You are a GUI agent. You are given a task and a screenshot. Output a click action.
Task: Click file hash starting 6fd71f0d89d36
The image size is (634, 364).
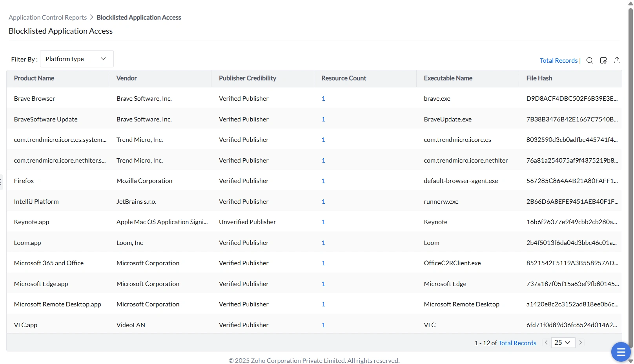pos(572,325)
